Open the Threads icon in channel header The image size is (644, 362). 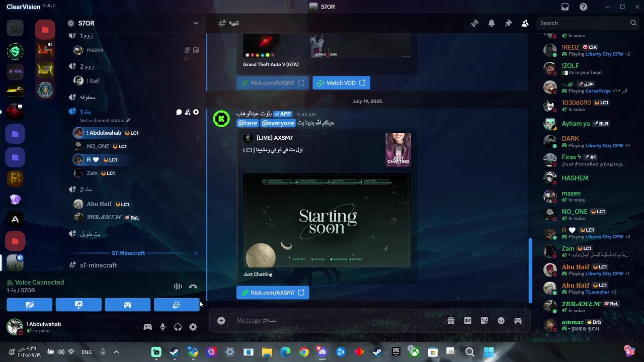[x=474, y=23]
